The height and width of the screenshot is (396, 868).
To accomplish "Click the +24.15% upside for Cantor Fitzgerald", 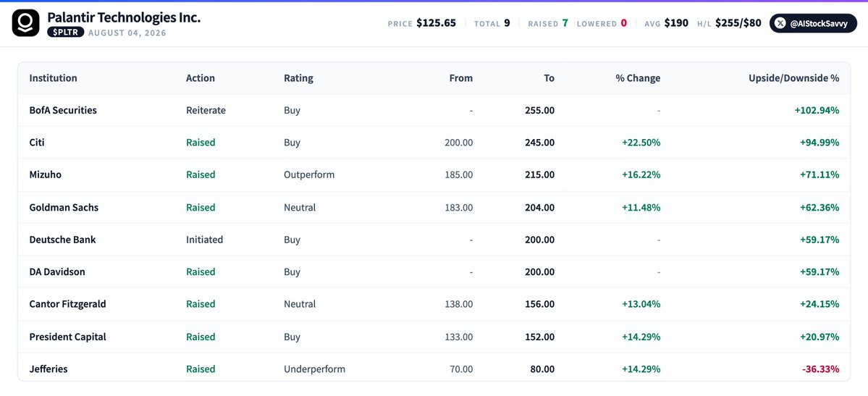I will tap(819, 303).
